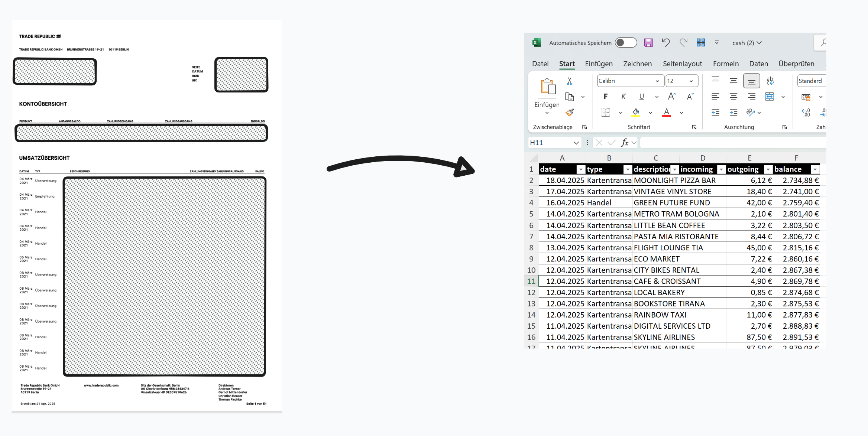Click the Format Painter brush icon
The image size is (868, 436).
pyautogui.click(x=570, y=112)
